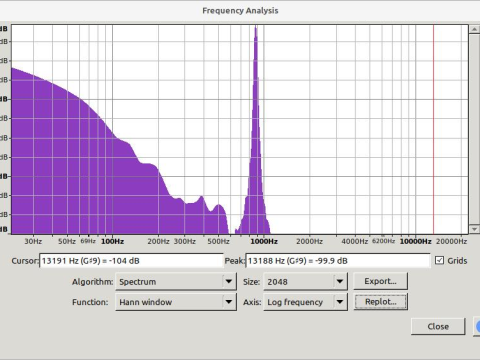Click the 20000Hz axis label
The width and height of the screenshot is (480, 360).
[451, 241]
